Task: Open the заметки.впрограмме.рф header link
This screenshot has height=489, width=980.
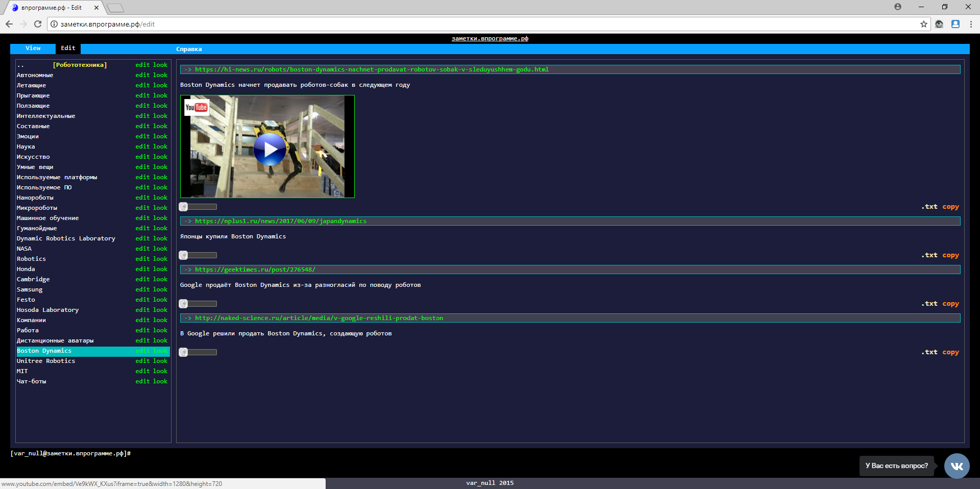Action: tap(489, 38)
